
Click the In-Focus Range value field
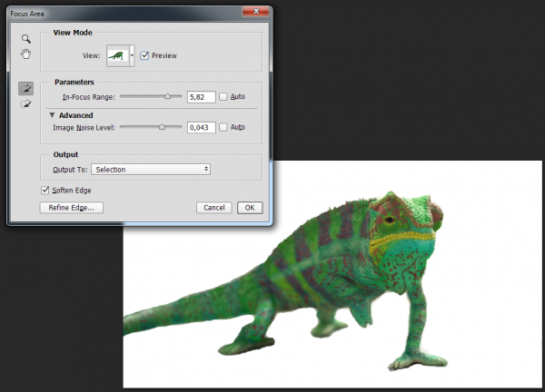click(200, 96)
